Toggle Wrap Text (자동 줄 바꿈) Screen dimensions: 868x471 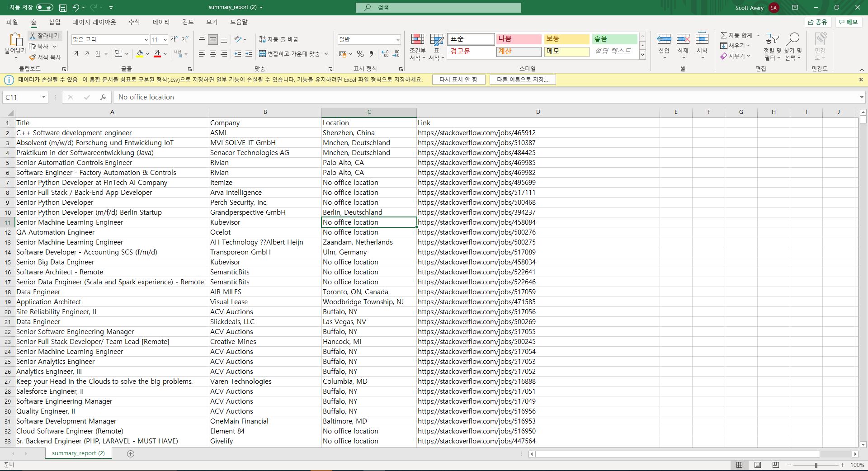click(x=278, y=39)
